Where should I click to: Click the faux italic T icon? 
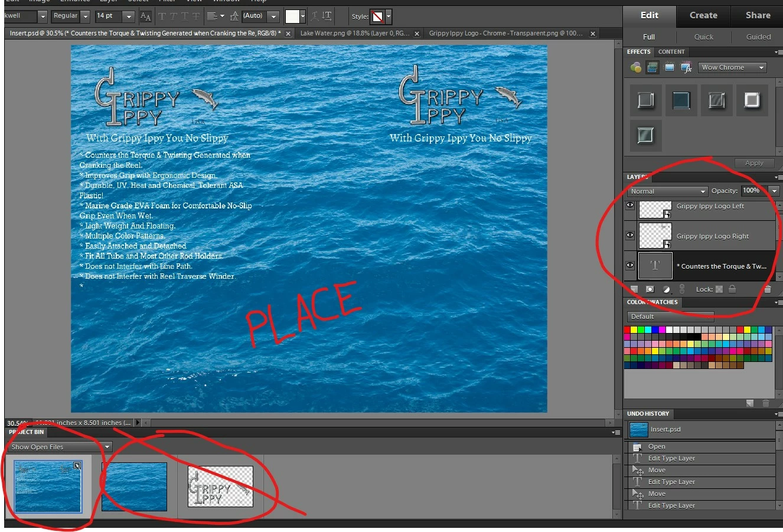(x=174, y=17)
